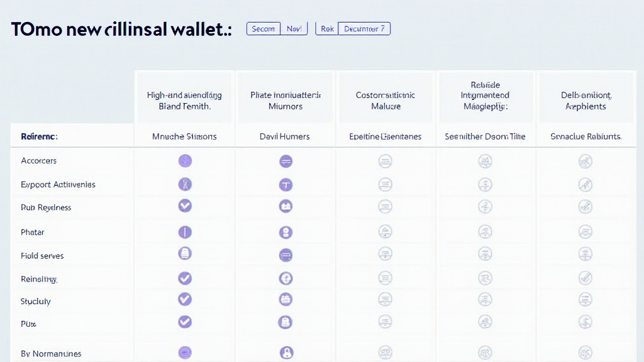Click the Pub Reyelness icon under Davil Humers
Screen dimensions: 644x362
286,206
